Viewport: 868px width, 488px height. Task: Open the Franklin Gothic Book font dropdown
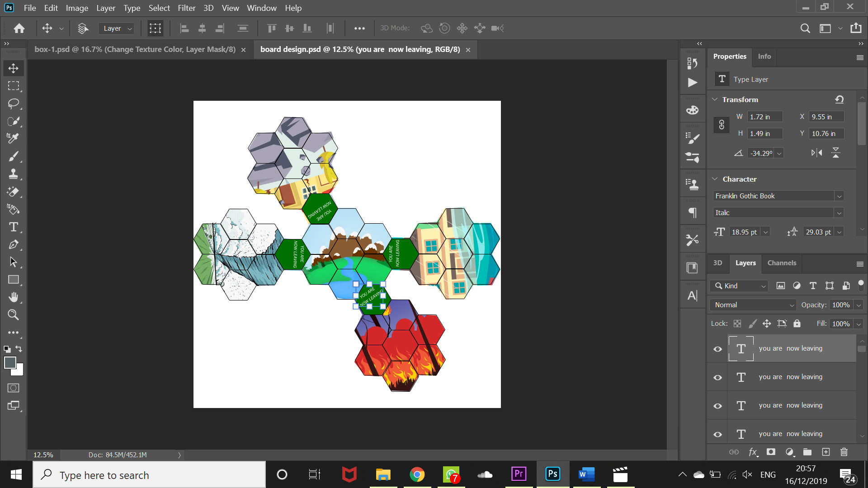839,196
